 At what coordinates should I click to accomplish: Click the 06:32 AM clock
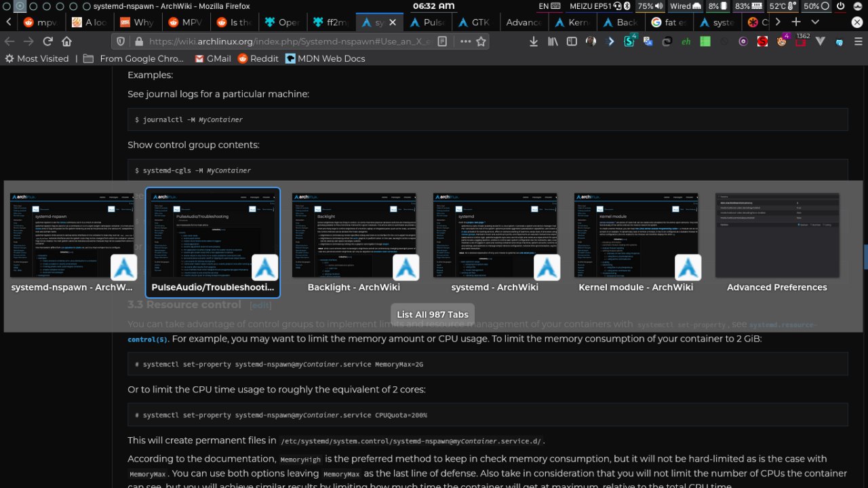pyautogui.click(x=433, y=5)
